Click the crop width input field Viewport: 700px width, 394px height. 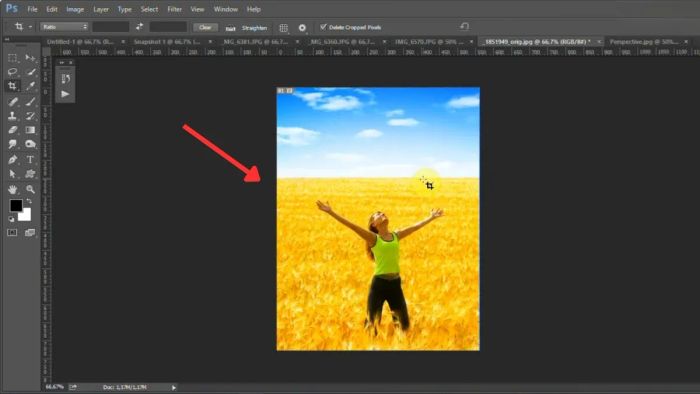(x=111, y=27)
